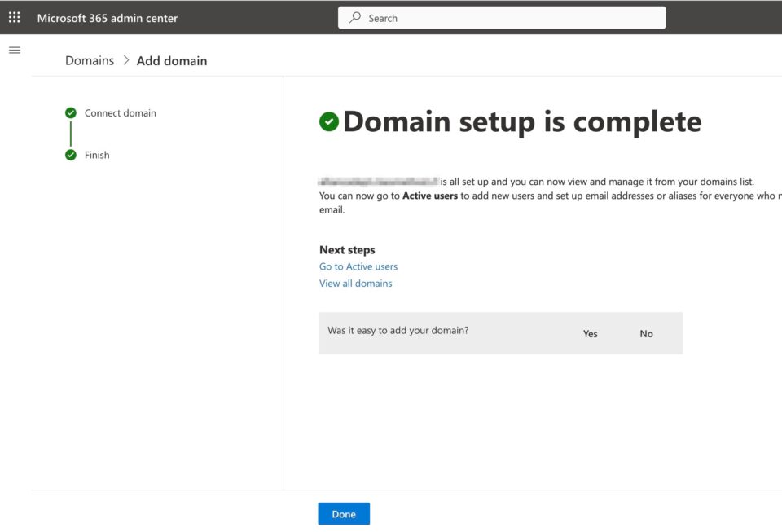Open Microsoft 365 admin center home

105,17
